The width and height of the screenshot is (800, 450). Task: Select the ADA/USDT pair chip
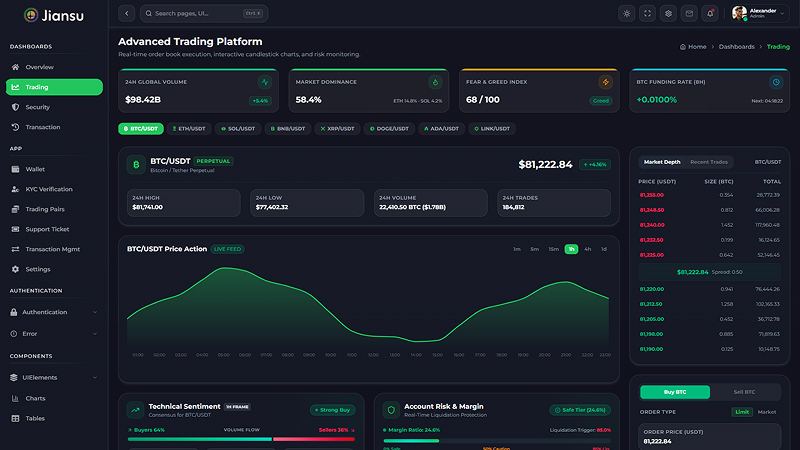441,129
